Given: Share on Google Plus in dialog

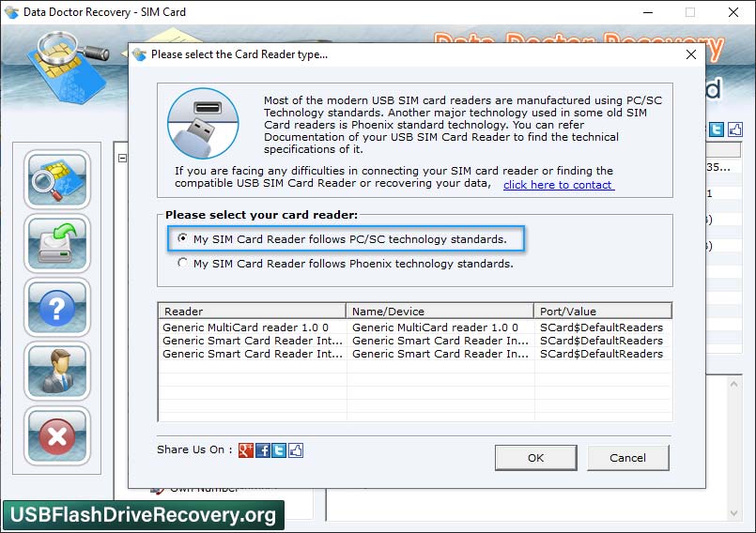Looking at the screenshot, I should pos(245,450).
